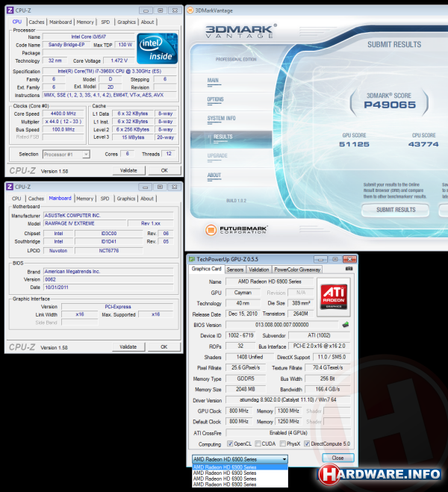This screenshot has width=448, height=492.
Task: Open the Graphics tab in top CPU-Z window
Action: coord(126,22)
